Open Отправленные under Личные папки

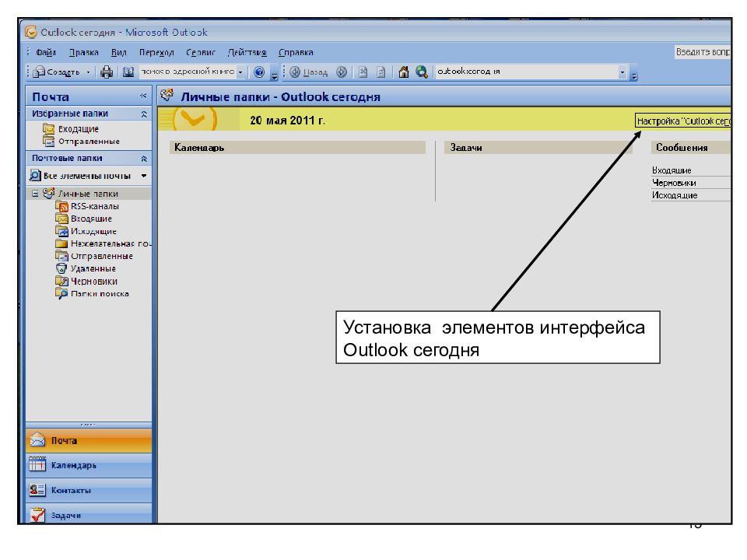click(x=101, y=256)
